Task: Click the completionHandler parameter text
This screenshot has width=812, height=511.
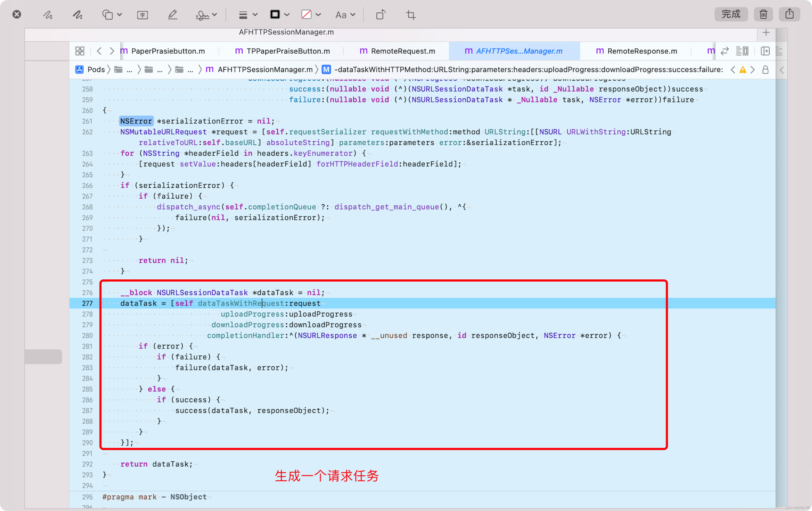Action: [246, 335]
